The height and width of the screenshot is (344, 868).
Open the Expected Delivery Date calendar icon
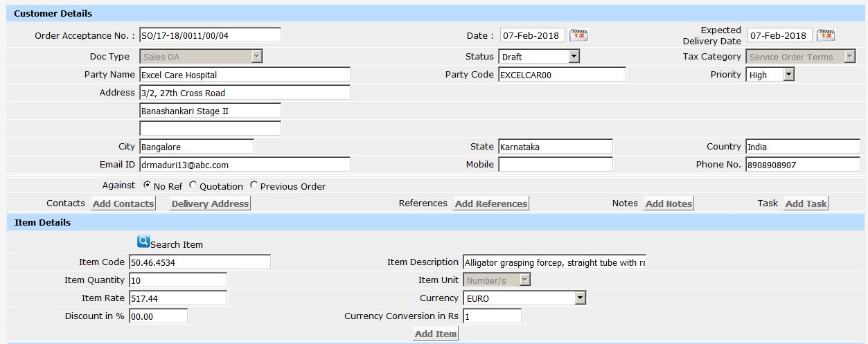click(826, 35)
